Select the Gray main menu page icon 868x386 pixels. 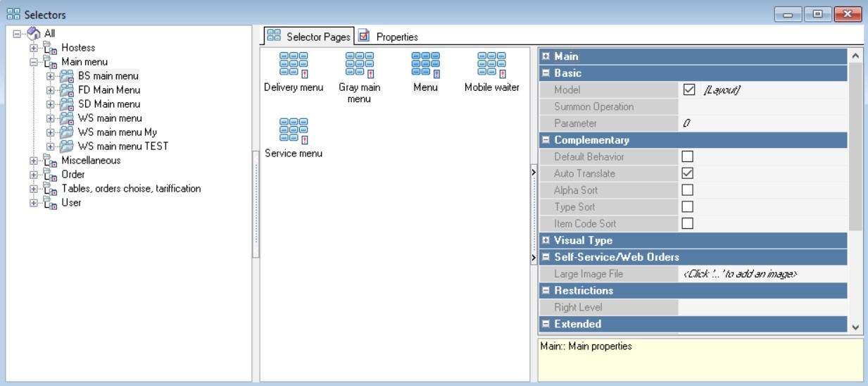coord(359,64)
